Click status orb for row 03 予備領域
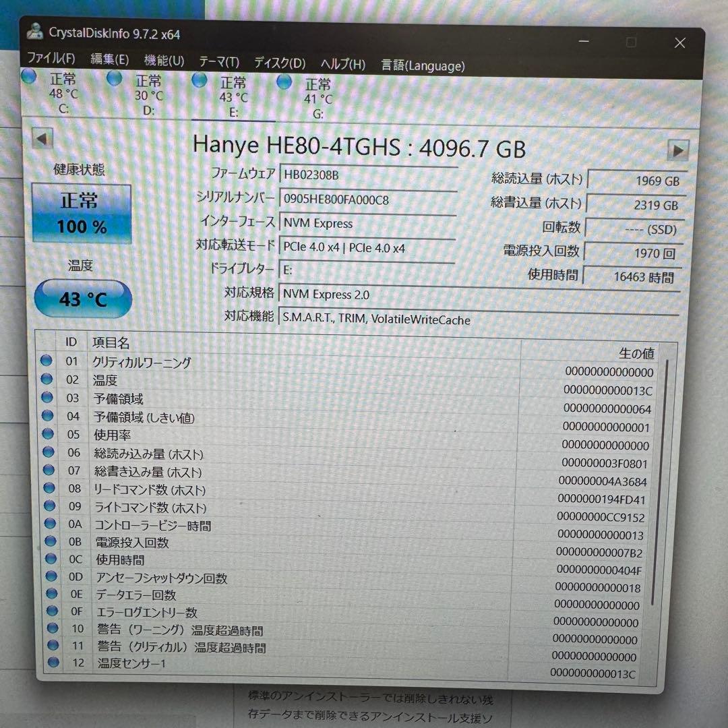Screen dimensions: 728x728 pos(47,397)
